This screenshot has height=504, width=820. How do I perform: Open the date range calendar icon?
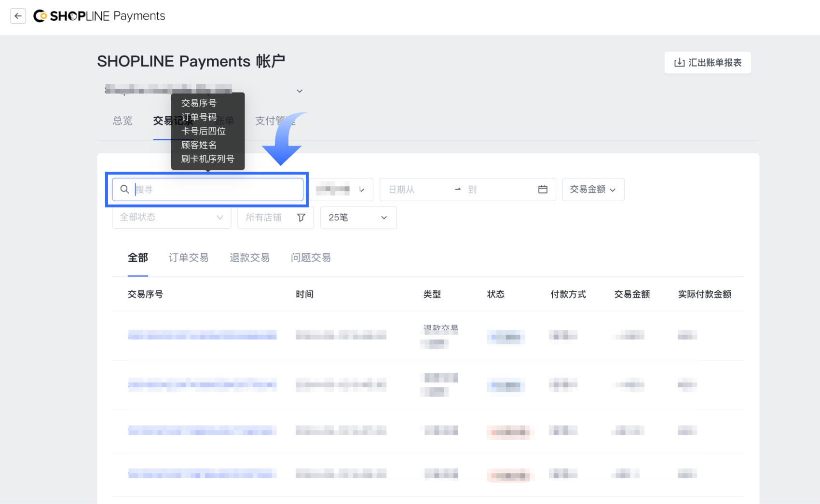point(543,190)
